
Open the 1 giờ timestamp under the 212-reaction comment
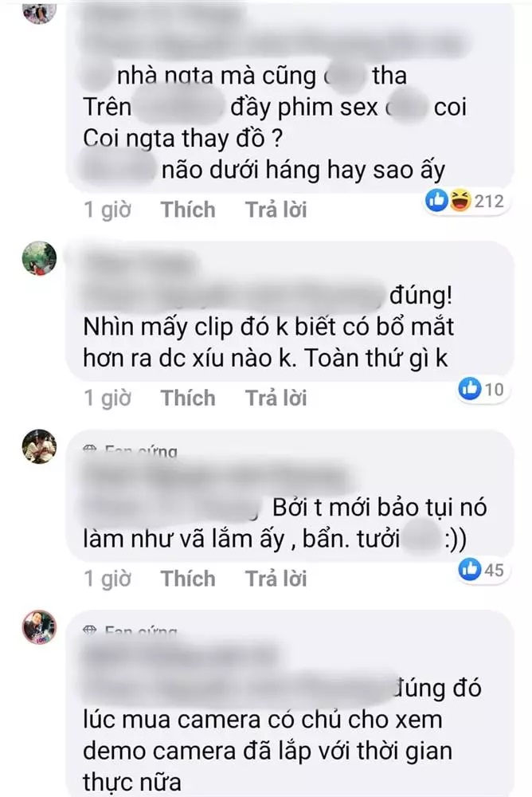108,210
